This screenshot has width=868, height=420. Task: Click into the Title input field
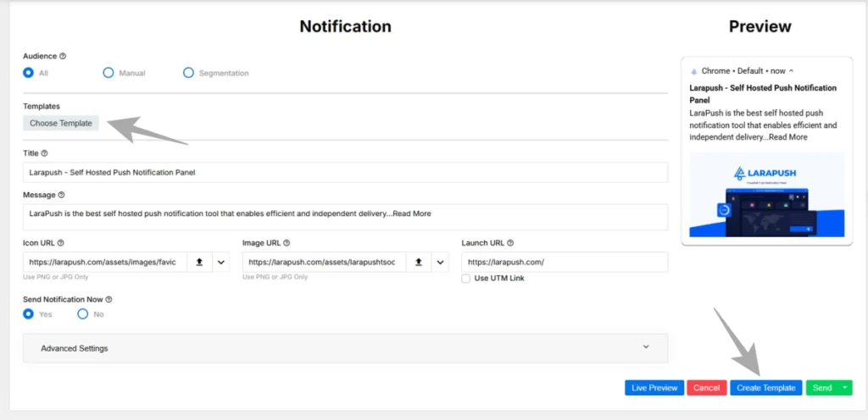pos(346,172)
